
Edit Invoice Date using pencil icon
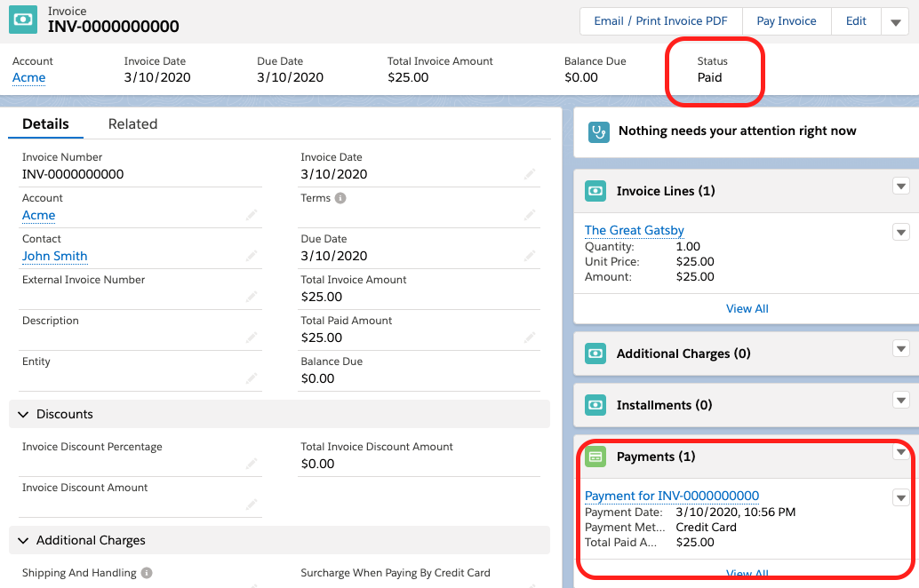coord(530,174)
